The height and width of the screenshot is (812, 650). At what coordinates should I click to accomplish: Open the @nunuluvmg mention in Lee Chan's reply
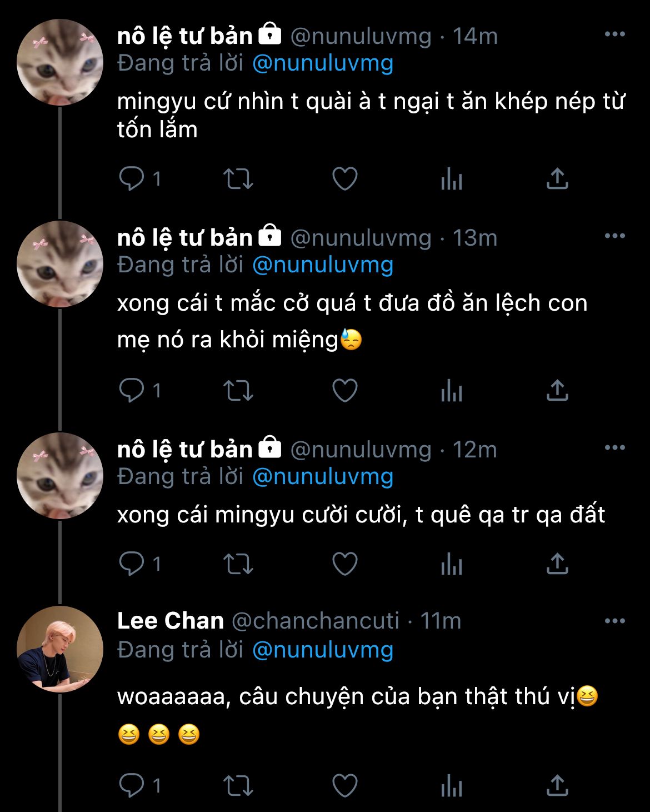(x=323, y=650)
